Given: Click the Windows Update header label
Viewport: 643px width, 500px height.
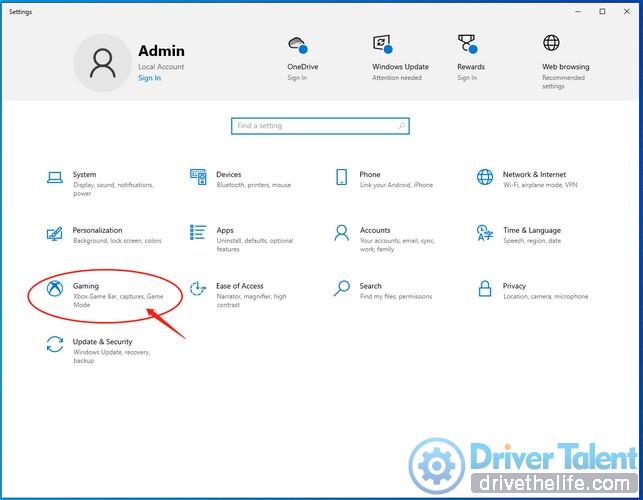Looking at the screenshot, I should point(400,67).
